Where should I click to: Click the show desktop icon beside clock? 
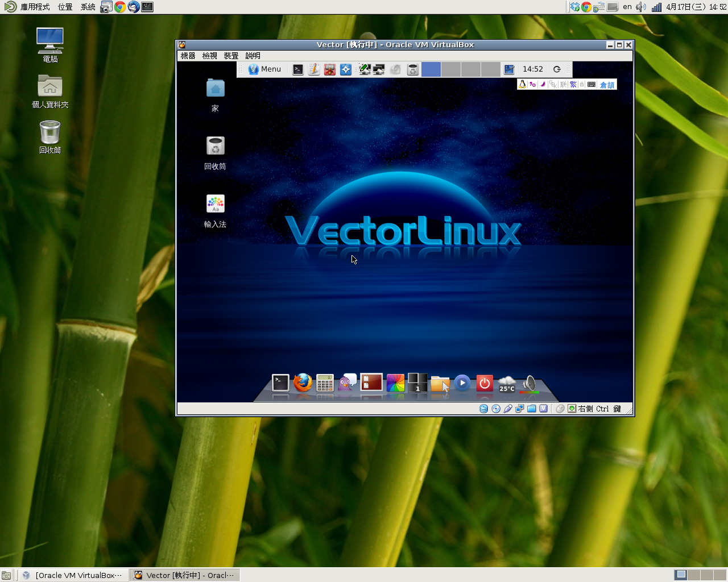tap(510, 69)
